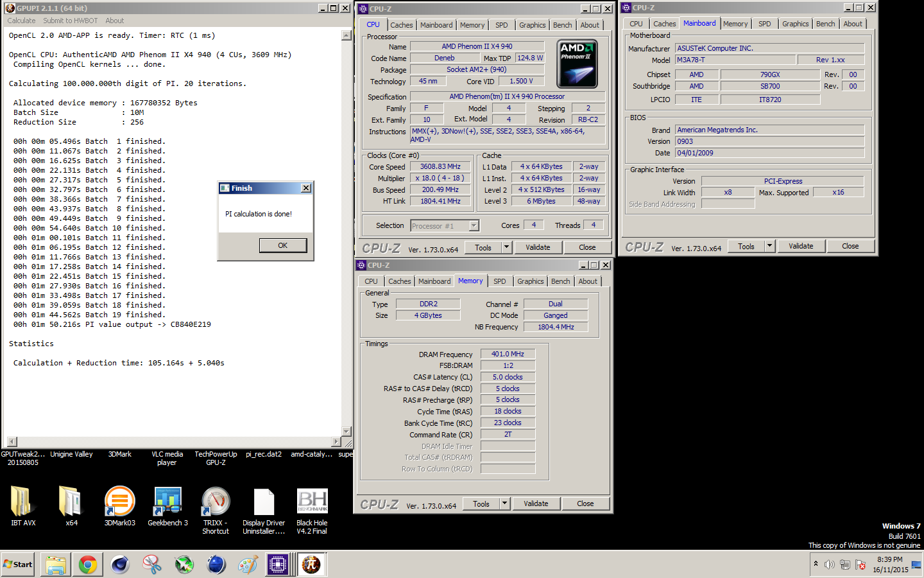Switch to Graphics tab in Mainboard window
The height and width of the screenshot is (578, 924).
tap(796, 24)
